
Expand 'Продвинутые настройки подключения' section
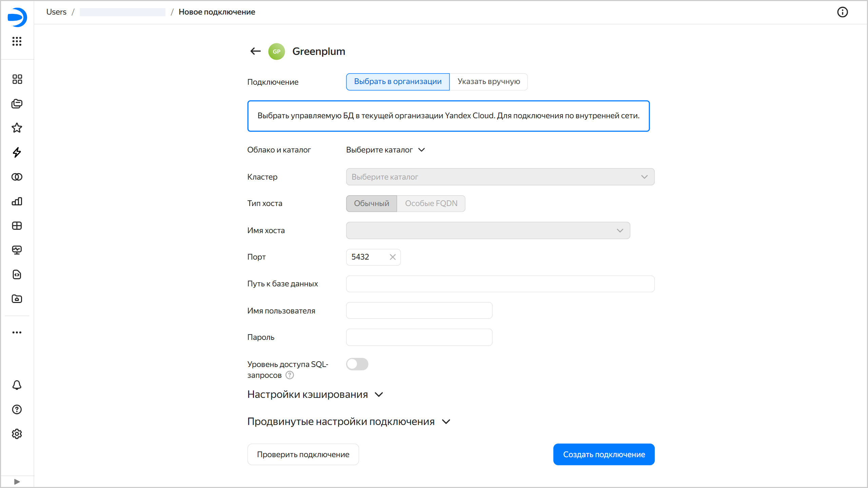coord(349,422)
